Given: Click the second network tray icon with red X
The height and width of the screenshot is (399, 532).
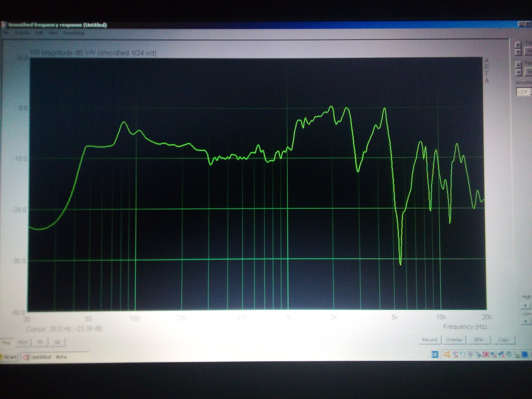Looking at the screenshot, I should click(502, 355).
